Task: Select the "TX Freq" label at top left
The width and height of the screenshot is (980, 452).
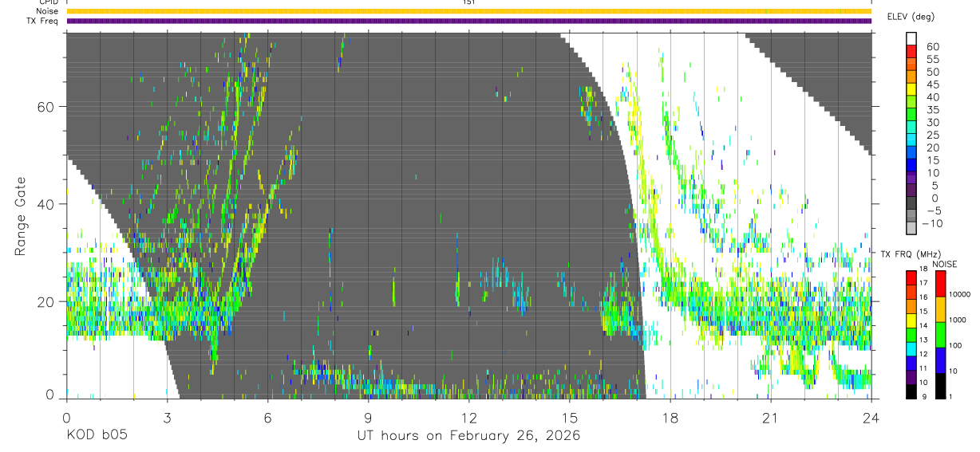Action: (41, 21)
